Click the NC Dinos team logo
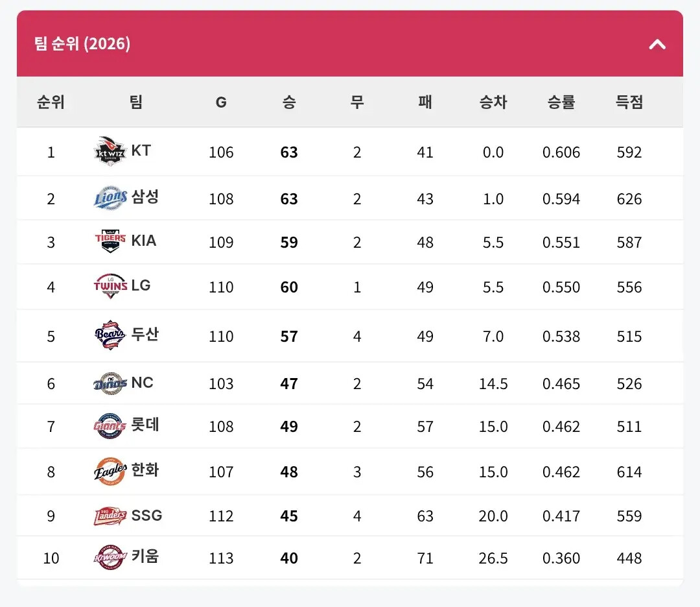 coord(110,383)
